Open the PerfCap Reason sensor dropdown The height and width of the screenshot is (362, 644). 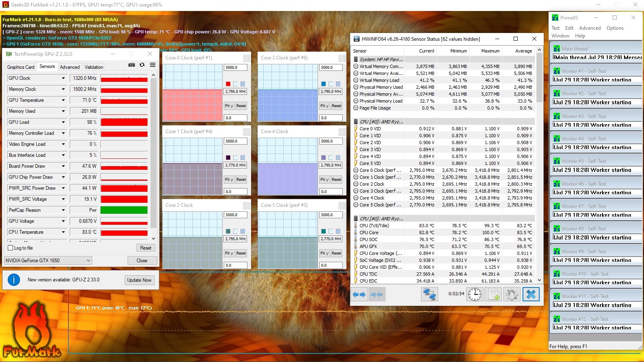coord(63,210)
